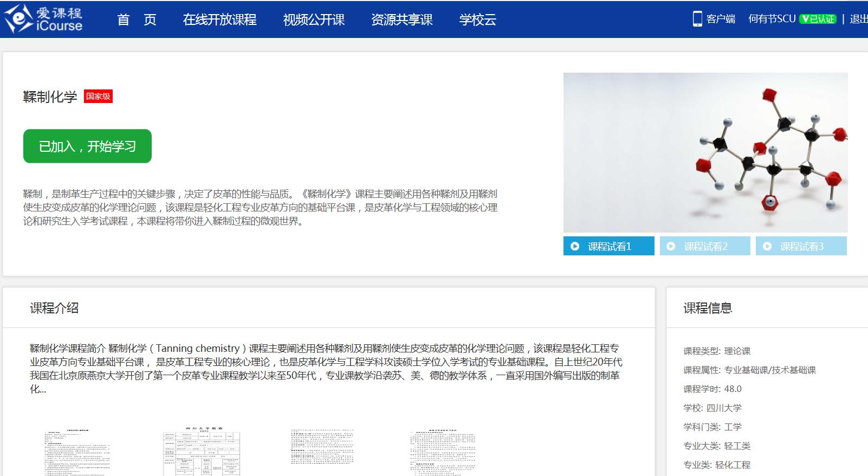The width and height of the screenshot is (868, 476).
Task: Open the 首页 menu item
Action: [x=137, y=20]
